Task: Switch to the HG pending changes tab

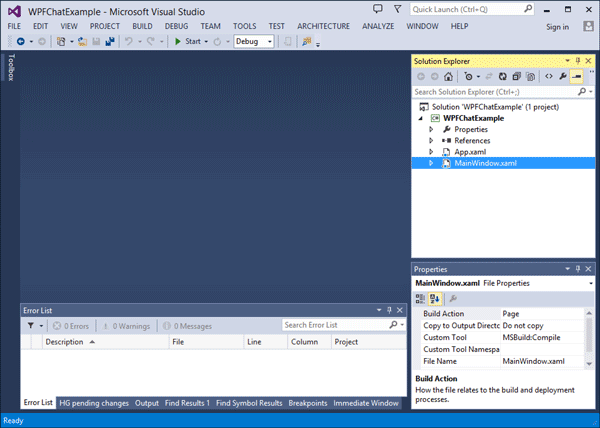Action: (94, 403)
